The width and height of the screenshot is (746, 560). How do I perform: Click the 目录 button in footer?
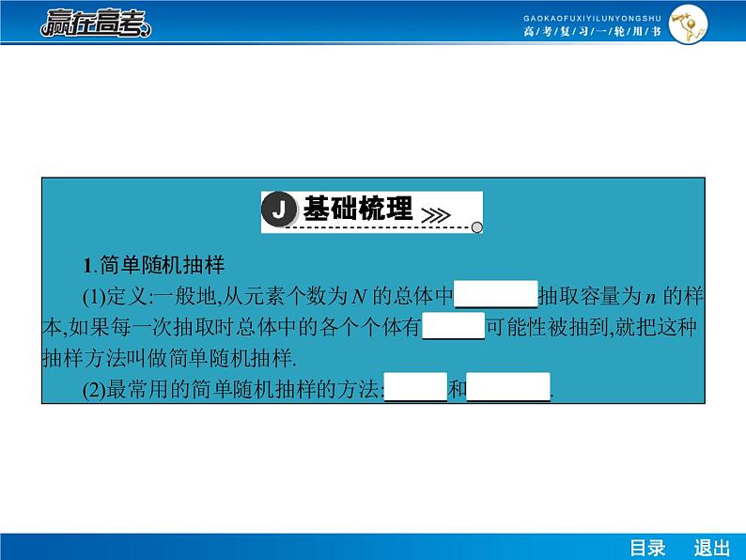[x=647, y=548]
